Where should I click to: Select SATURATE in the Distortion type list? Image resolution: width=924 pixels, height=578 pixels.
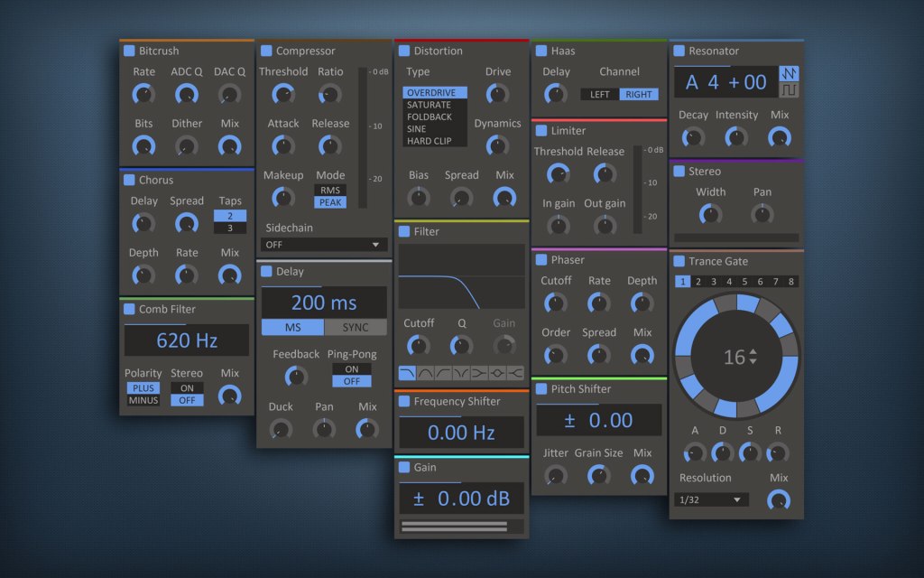430,103
